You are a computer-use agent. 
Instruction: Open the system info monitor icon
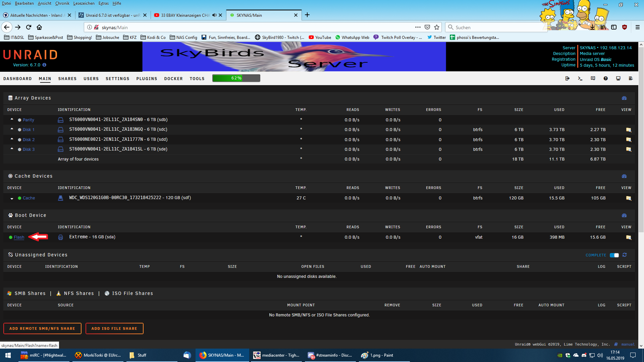coord(618,78)
